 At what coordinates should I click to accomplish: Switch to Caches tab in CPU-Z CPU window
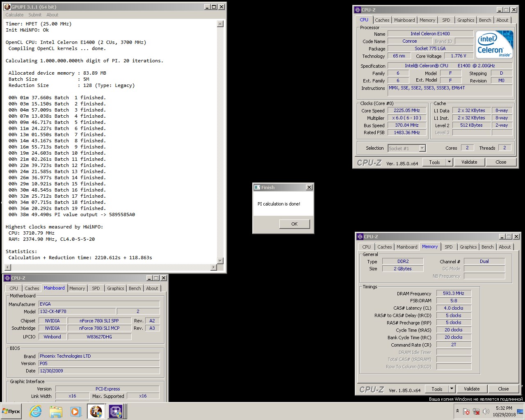coord(382,20)
